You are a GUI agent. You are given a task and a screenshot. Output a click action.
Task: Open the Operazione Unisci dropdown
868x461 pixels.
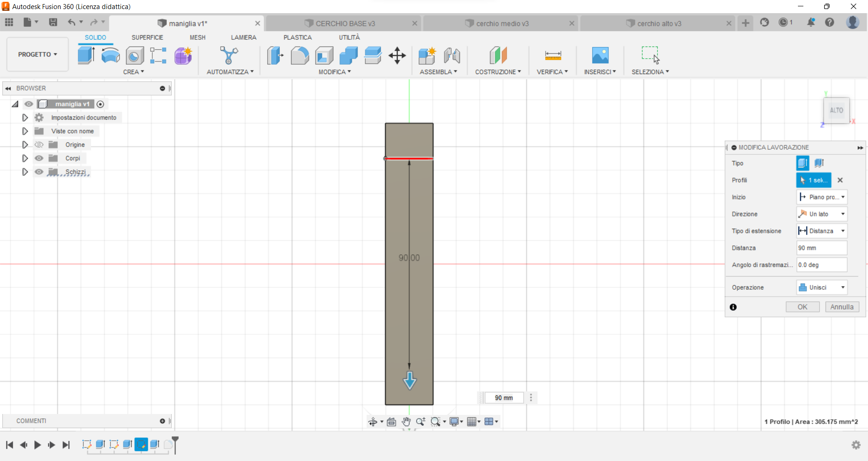pos(821,287)
